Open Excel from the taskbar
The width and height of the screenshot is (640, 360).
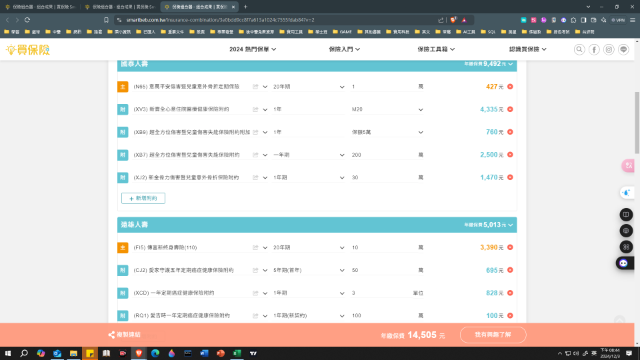tap(237, 353)
